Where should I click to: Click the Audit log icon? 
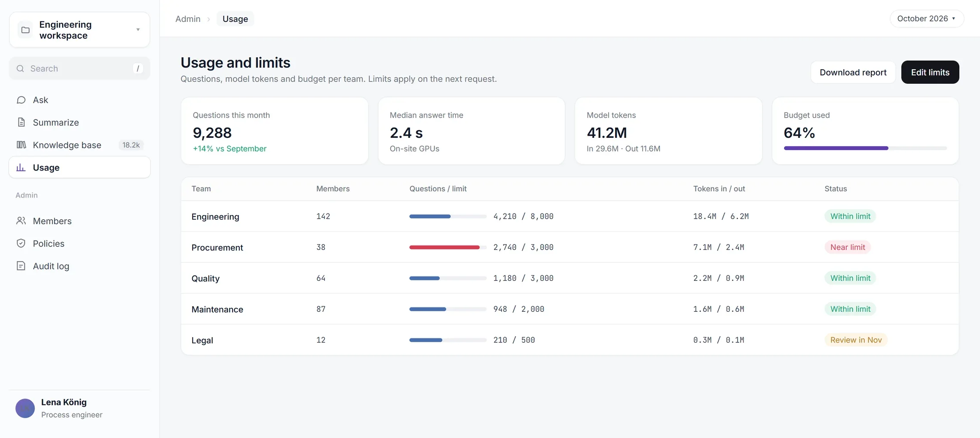pos(21,266)
